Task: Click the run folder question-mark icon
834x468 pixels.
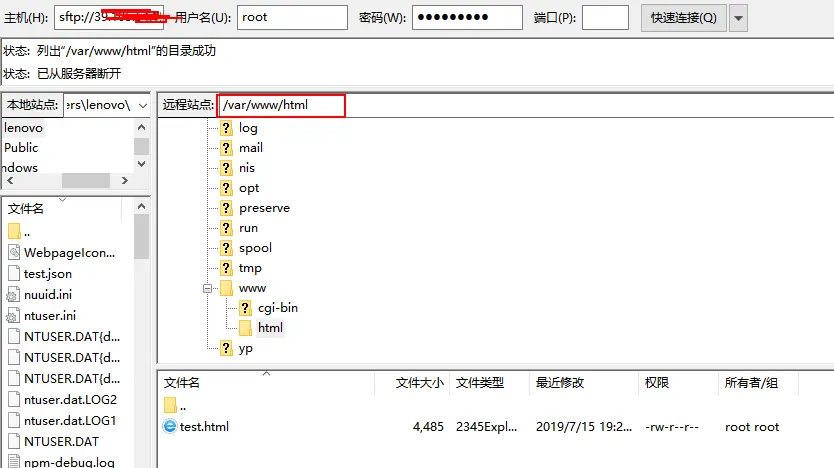Action: click(227, 228)
